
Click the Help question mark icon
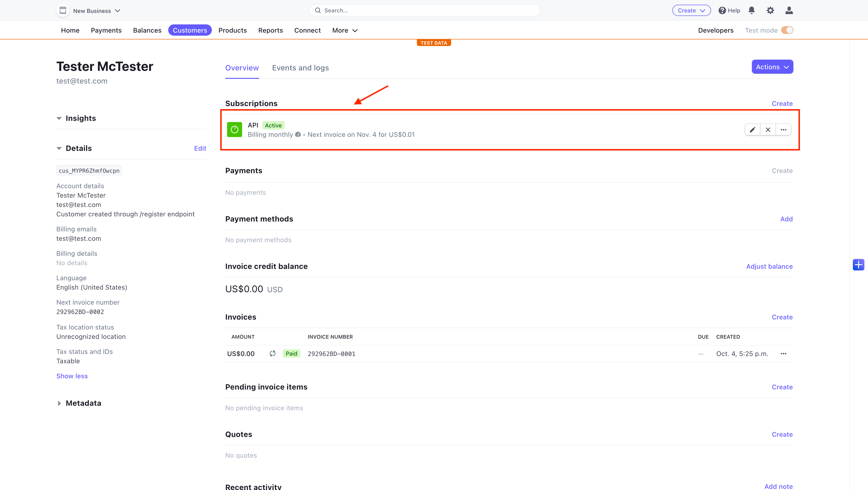click(x=722, y=11)
